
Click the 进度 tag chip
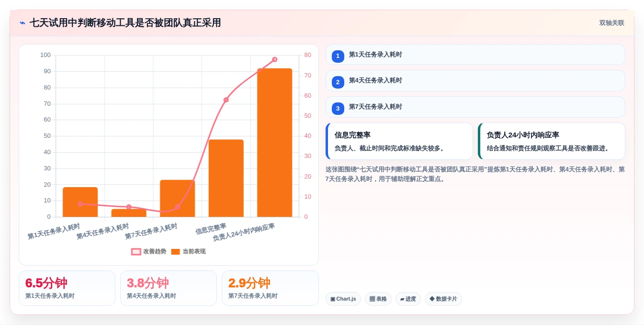click(x=408, y=299)
